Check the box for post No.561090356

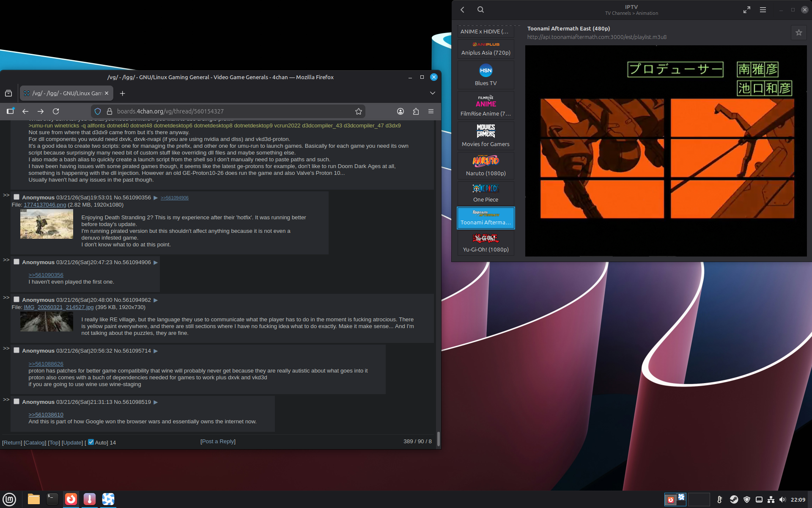16,197
